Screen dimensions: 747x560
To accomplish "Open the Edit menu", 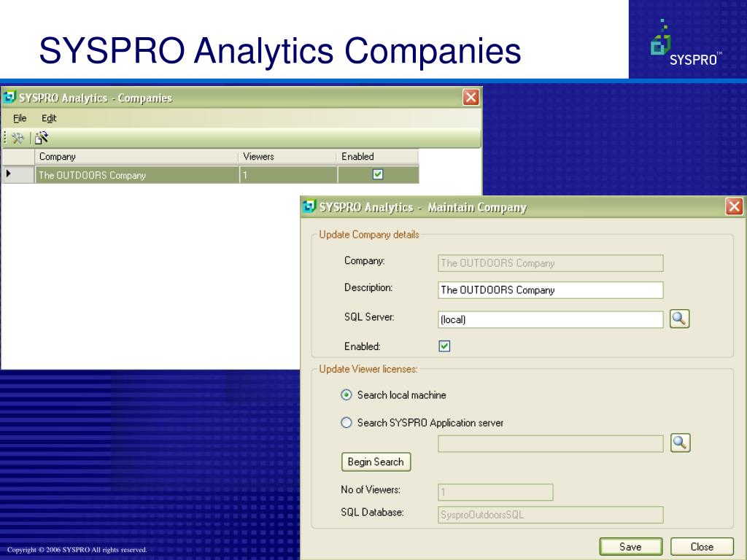I will 49,118.
